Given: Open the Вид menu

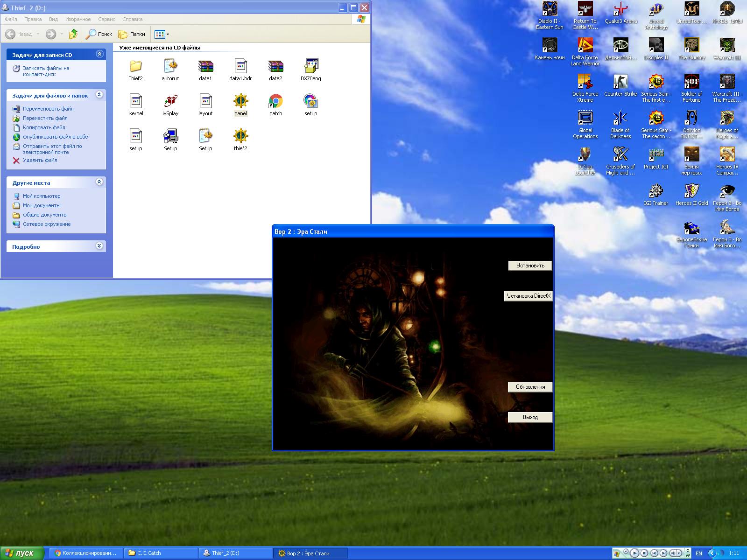Looking at the screenshot, I should 53,19.
